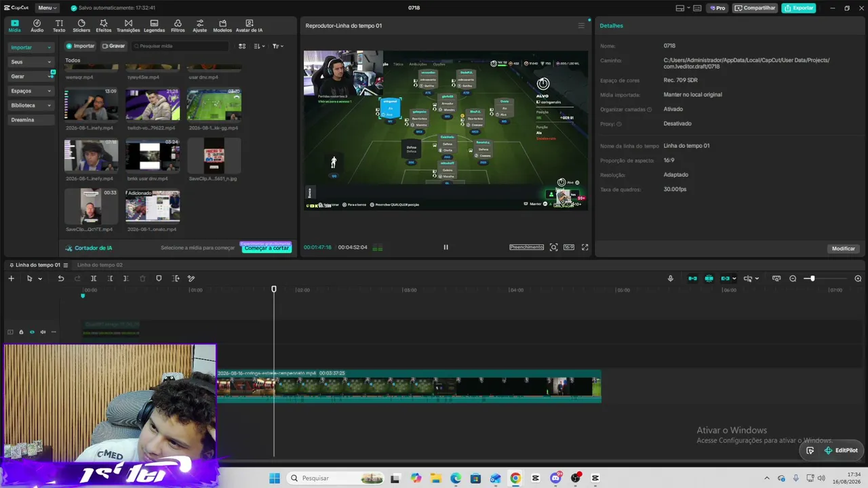Open the 16:9 aspect ratio selector

[x=569, y=247]
